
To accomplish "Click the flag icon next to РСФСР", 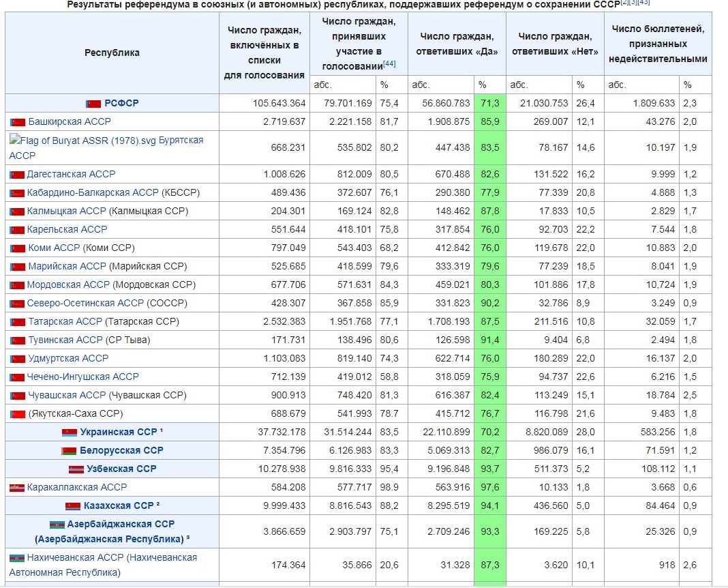I will pyautogui.click(x=93, y=104).
